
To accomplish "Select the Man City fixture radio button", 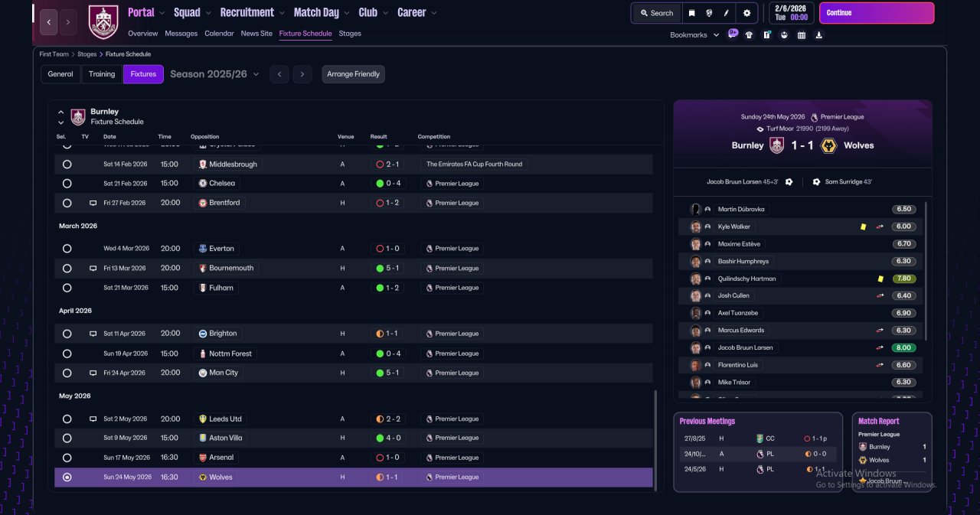I will click(x=67, y=373).
